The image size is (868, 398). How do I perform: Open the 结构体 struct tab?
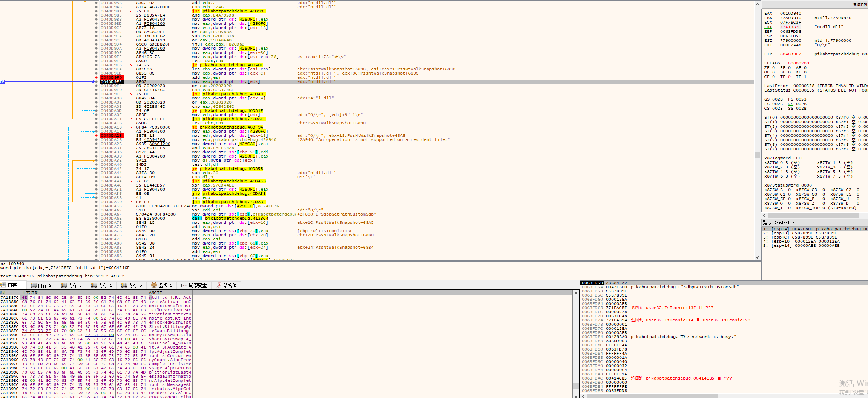point(227,285)
